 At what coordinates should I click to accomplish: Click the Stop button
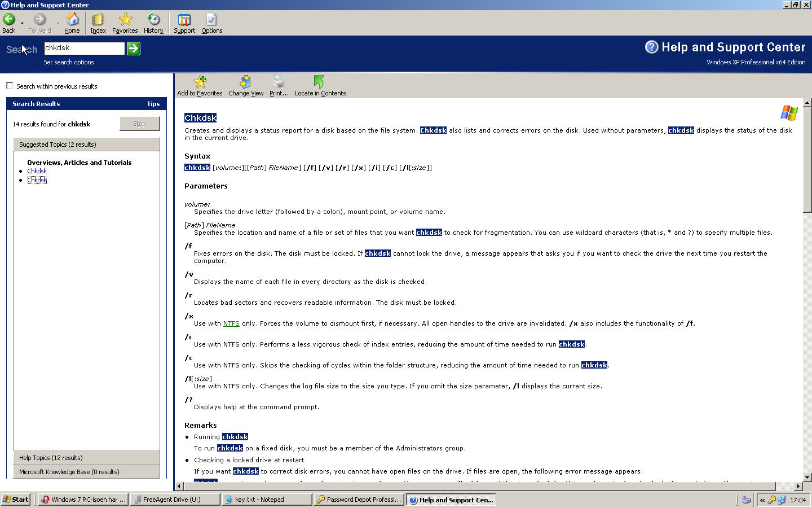tap(139, 124)
